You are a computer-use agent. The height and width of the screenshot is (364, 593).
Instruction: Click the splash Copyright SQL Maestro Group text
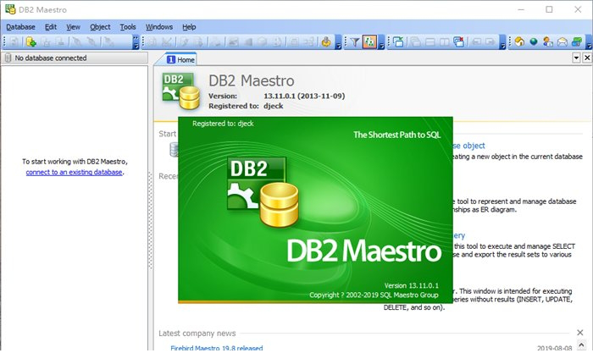click(374, 295)
